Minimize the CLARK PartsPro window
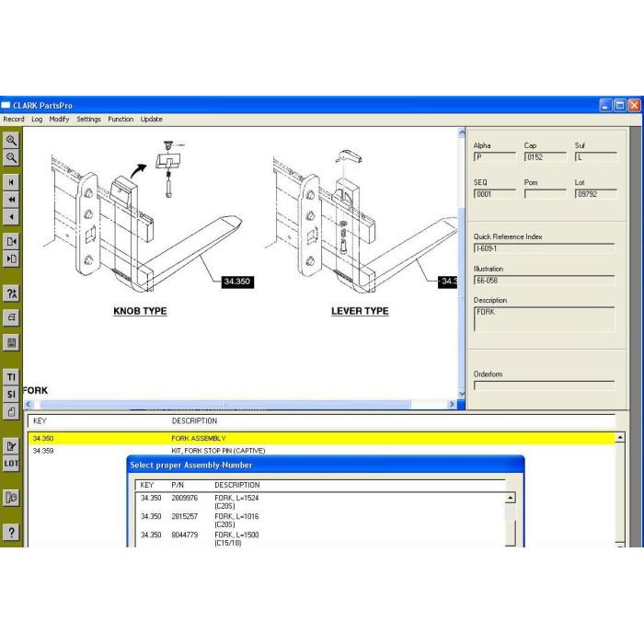 pyautogui.click(x=605, y=105)
